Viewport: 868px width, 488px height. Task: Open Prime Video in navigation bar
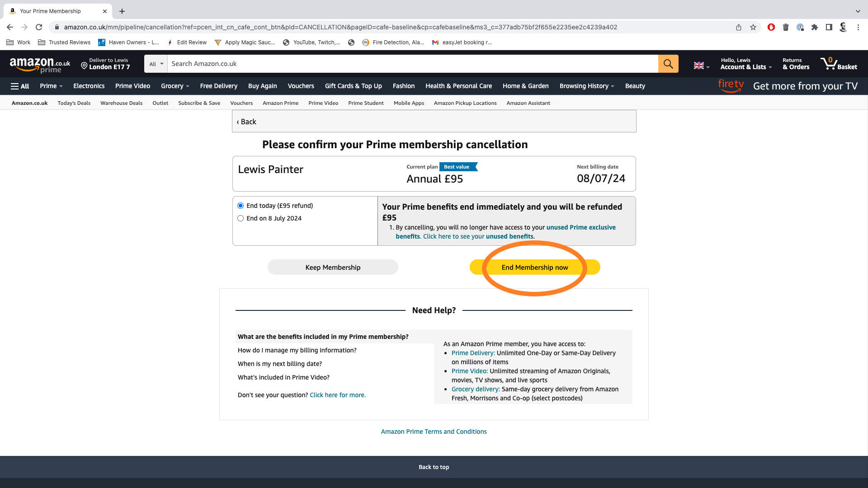coord(132,86)
